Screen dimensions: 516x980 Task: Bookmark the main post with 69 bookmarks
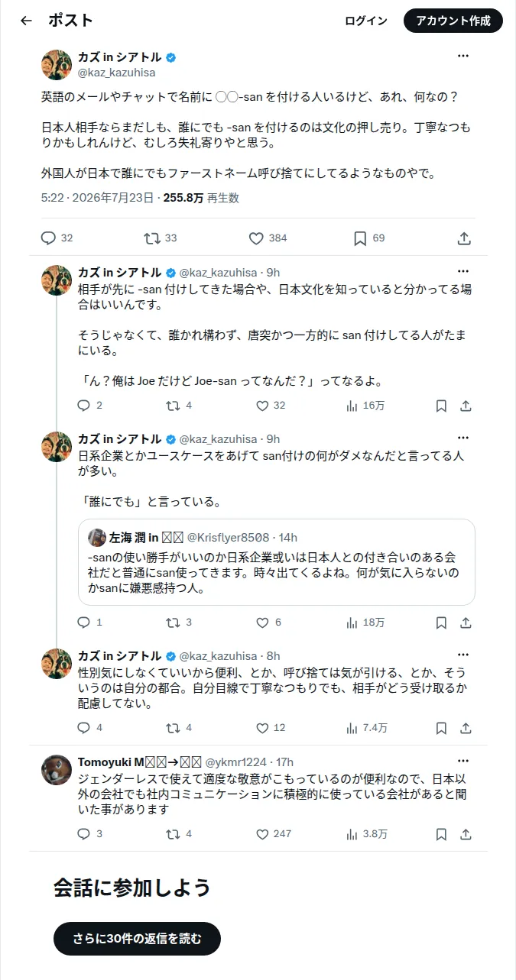pyautogui.click(x=369, y=238)
